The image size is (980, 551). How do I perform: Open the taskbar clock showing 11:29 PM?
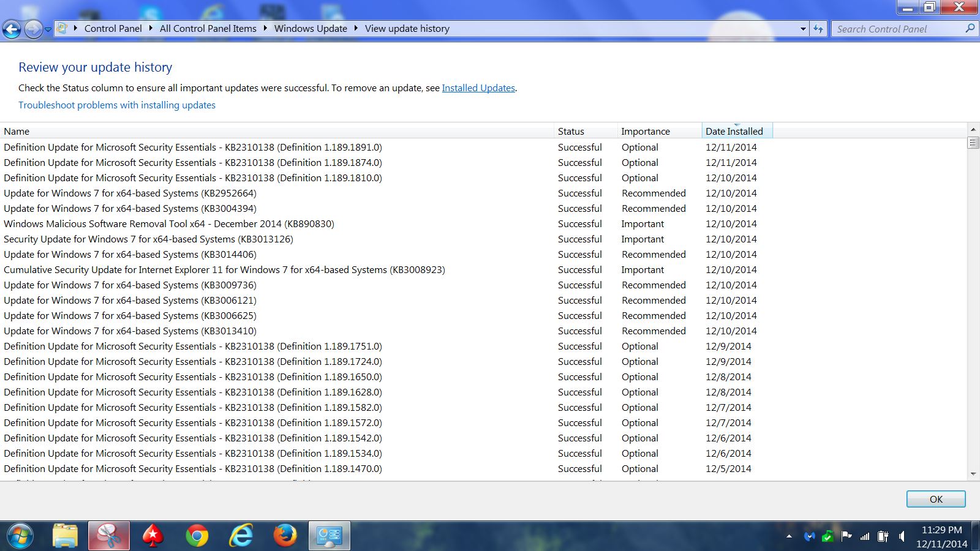pyautogui.click(x=942, y=536)
